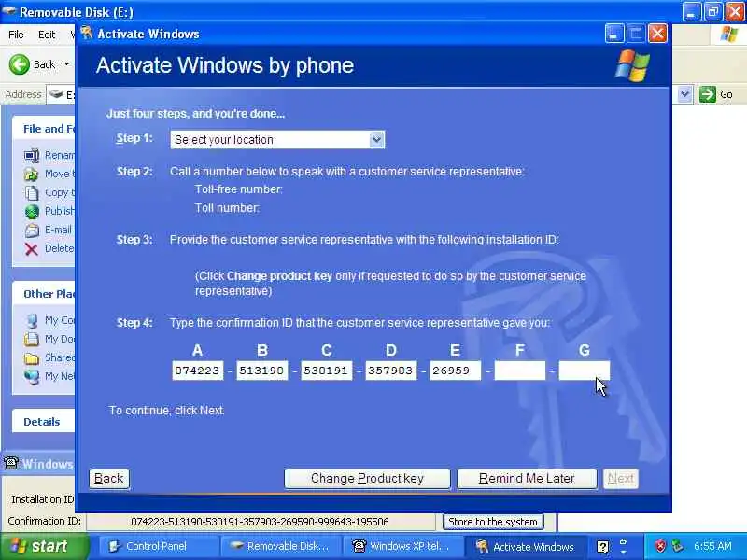Screen dimensions: 747x560
Task: Open the Back history dropdown arrow
Action: [x=66, y=64]
